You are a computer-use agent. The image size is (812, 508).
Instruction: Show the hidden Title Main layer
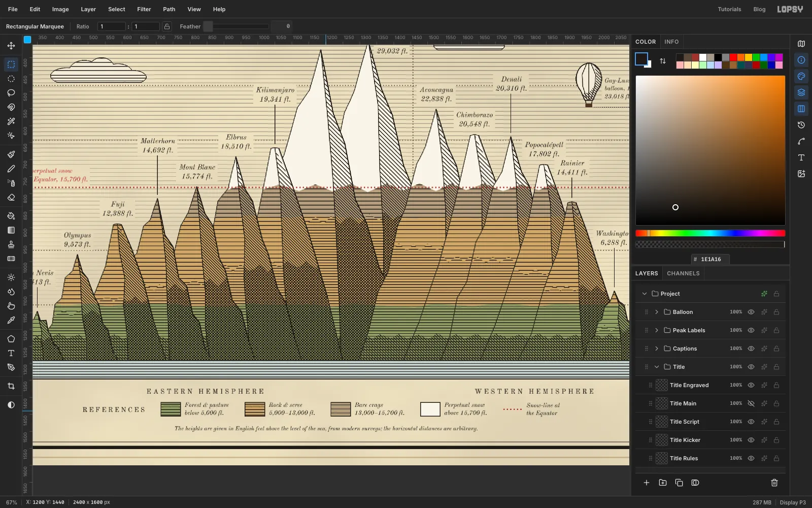[x=751, y=403]
